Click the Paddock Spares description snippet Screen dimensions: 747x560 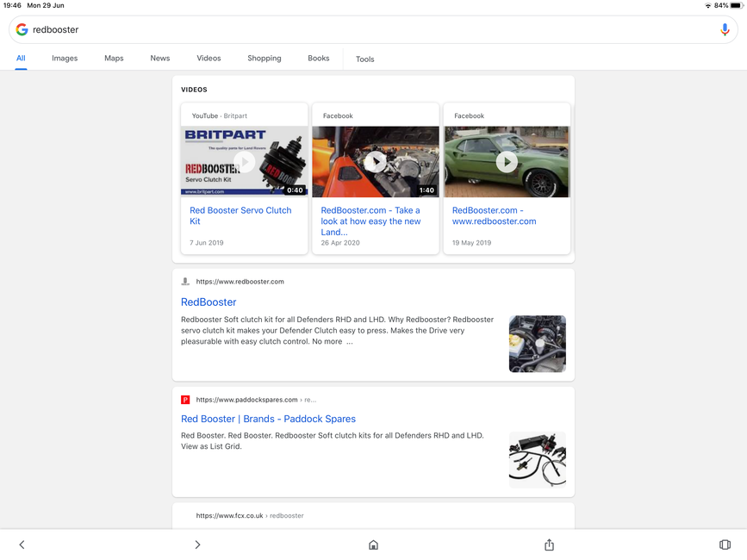point(333,441)
